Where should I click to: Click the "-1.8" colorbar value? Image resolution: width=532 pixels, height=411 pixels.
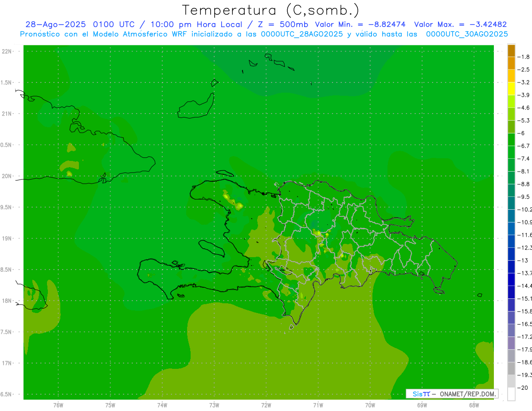(x=524, y=57)
